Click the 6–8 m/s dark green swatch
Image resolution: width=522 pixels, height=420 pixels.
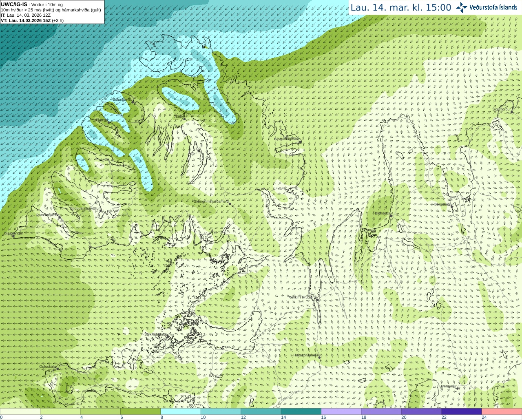click(x=141, y=411)
